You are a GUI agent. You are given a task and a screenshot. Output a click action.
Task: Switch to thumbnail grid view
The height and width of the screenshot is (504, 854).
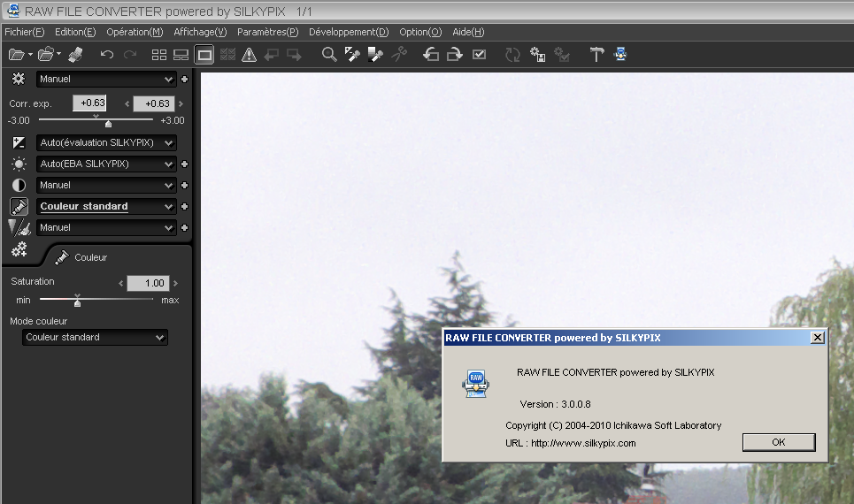(159, 55)
